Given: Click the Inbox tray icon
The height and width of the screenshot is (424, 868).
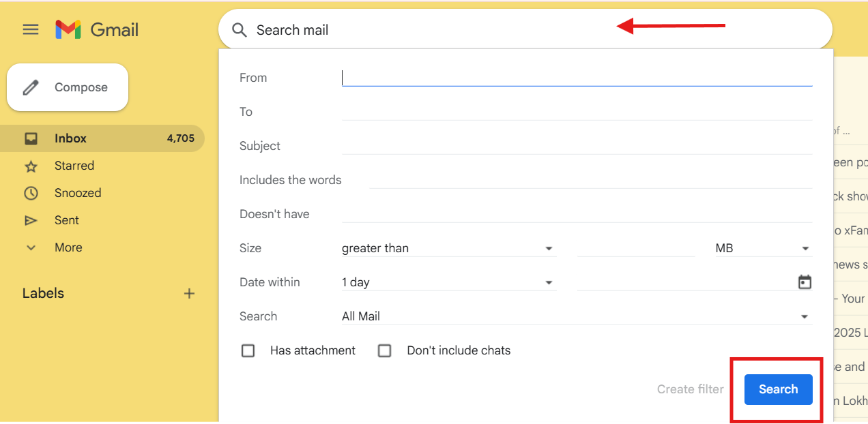Looking at the screenshot, I should pyautogui.click(x=31, y=138).
